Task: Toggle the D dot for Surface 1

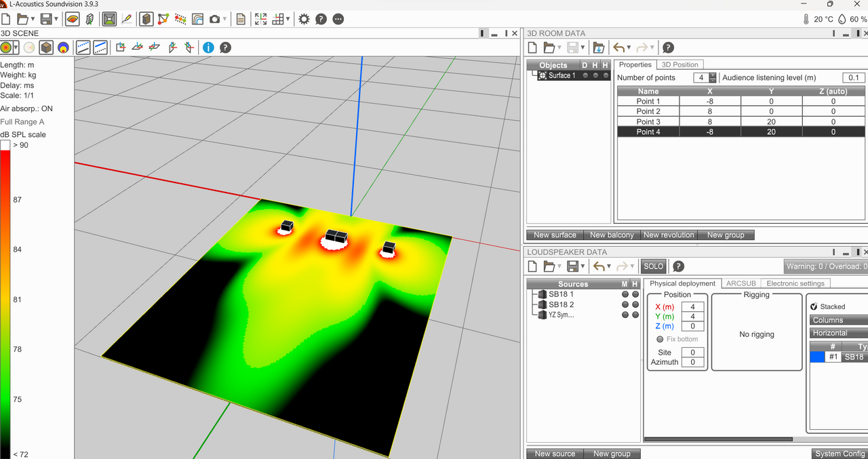Action: coord(585,75)
